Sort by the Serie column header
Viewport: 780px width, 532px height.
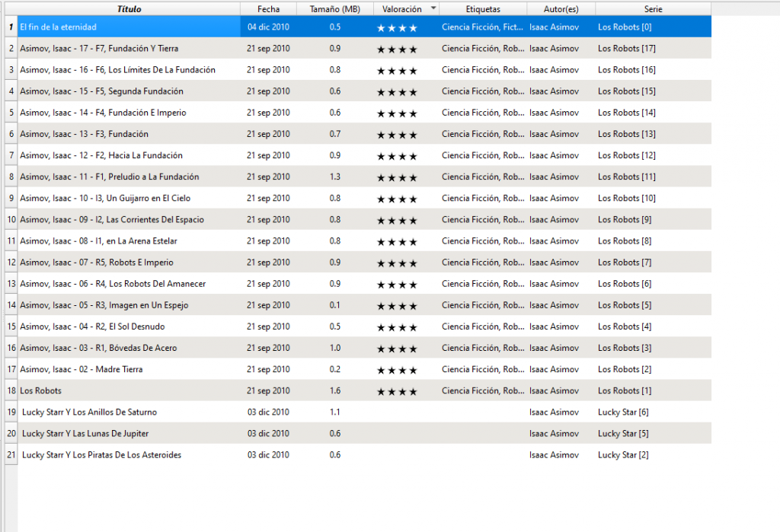pos(653,9)
